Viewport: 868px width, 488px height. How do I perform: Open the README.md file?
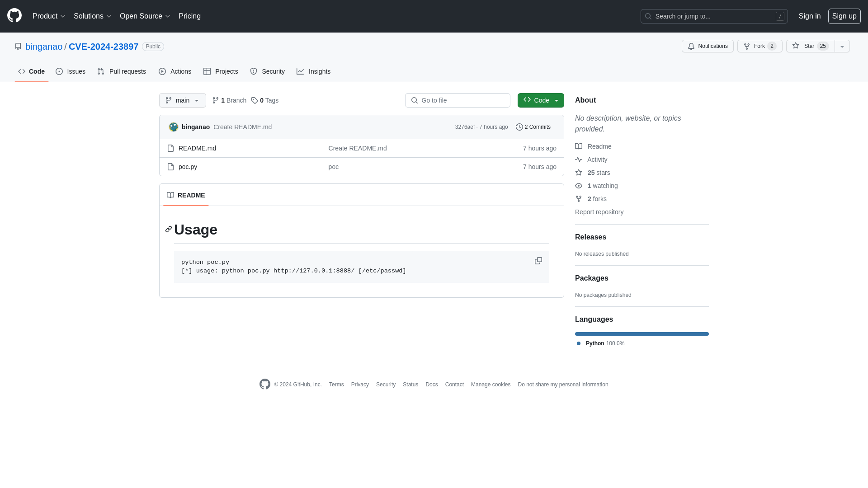tap(197, 148)
